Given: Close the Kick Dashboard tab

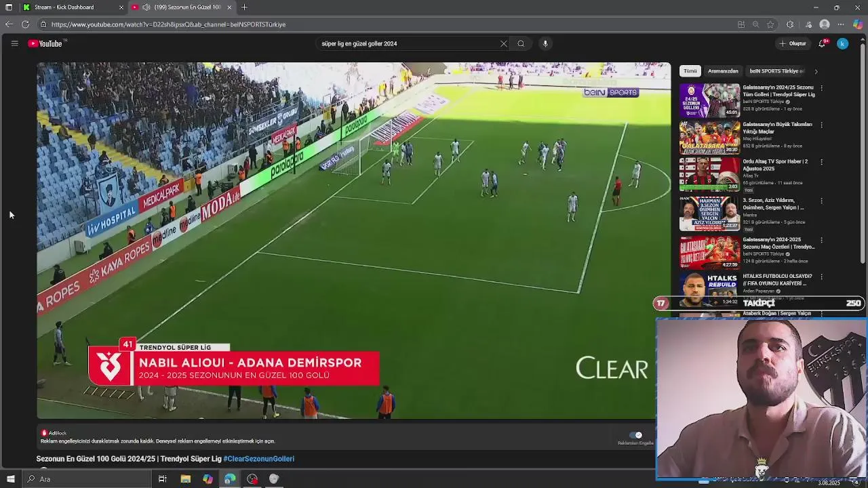Looking at the screenshot, I should (x=121, y=7).
